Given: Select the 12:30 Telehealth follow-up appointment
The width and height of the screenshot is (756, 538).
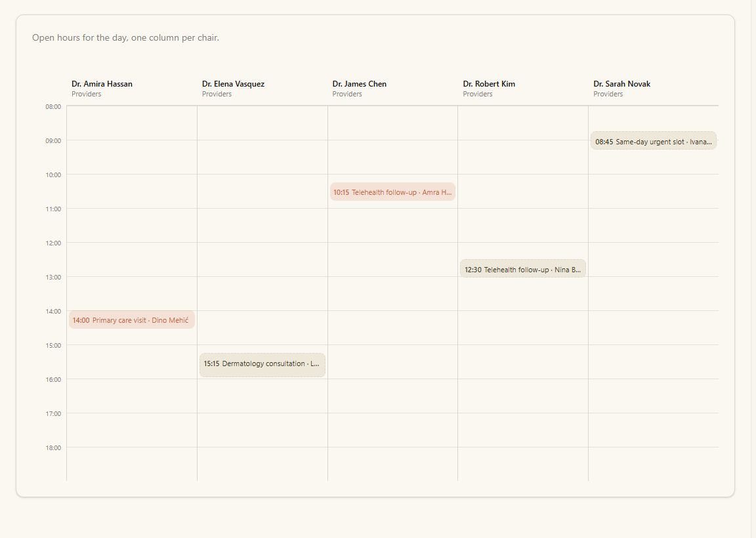Looking at the screenshot, I should (522, 269).
